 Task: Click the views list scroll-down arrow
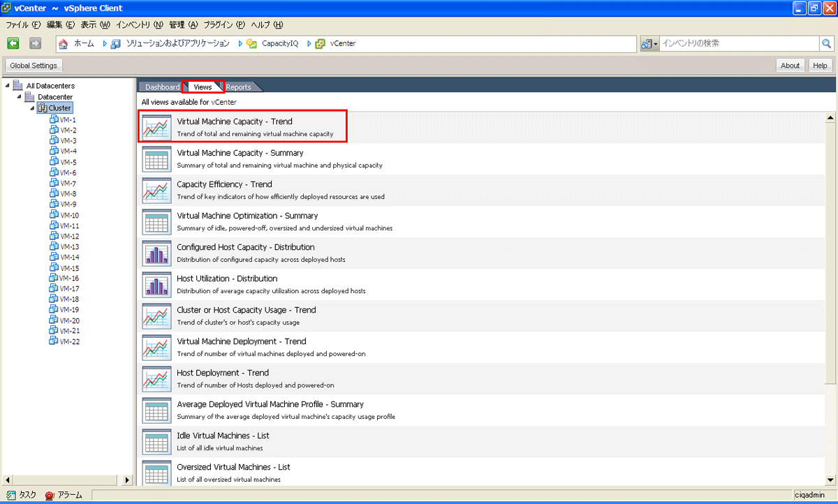point(830,480)
